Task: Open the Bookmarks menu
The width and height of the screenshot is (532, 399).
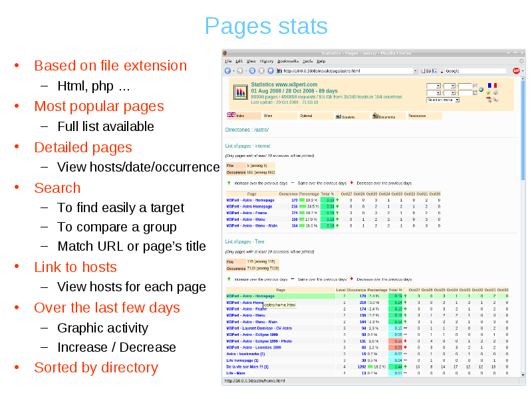Action: (287, 61)
